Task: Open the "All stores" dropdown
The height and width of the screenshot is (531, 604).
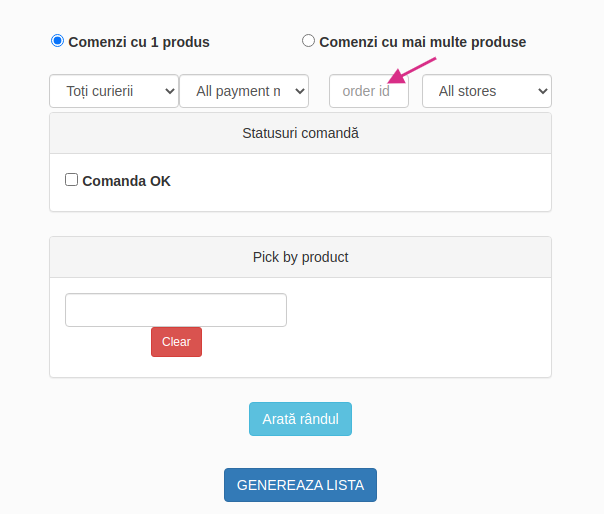Action: click(487, 91)
